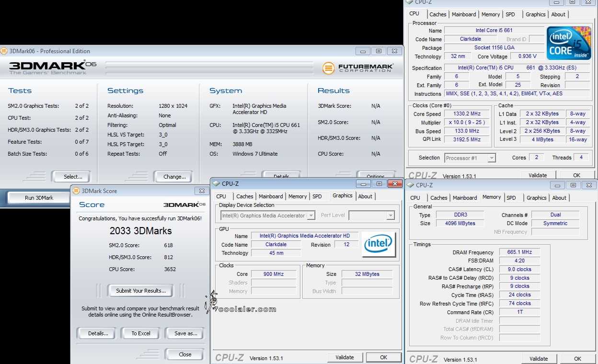This screenshot has width=598, height=364.
Task: Open SPD tab in CPU-Z Memory window
Action: pos(511,198)
